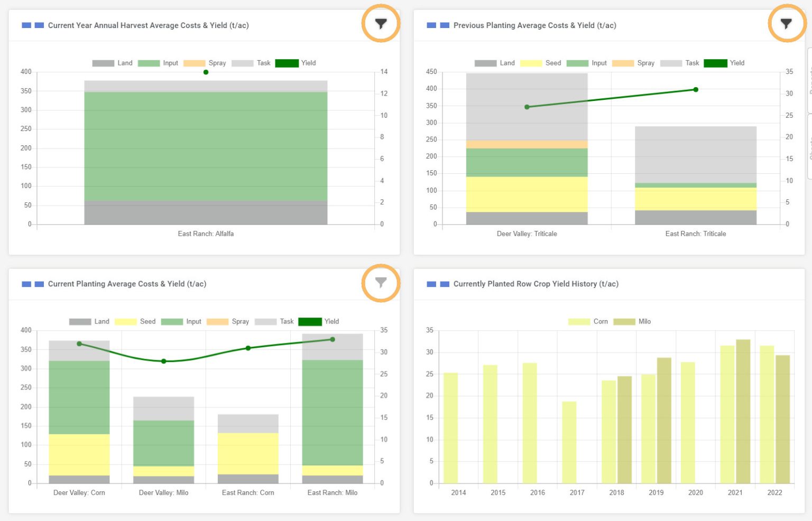Click the blue icon beside Current Planting title
Viewport: 812px width, 521px height.
click(x=26, y=284)
